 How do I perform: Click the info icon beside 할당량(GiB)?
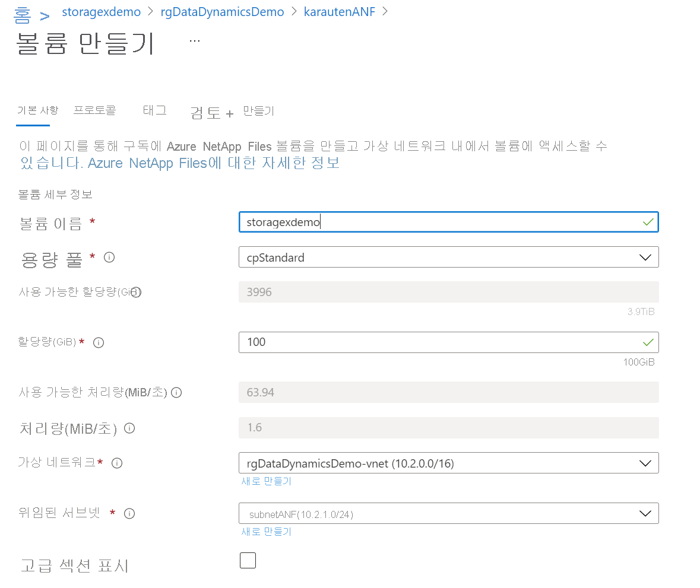coord(98,342)
